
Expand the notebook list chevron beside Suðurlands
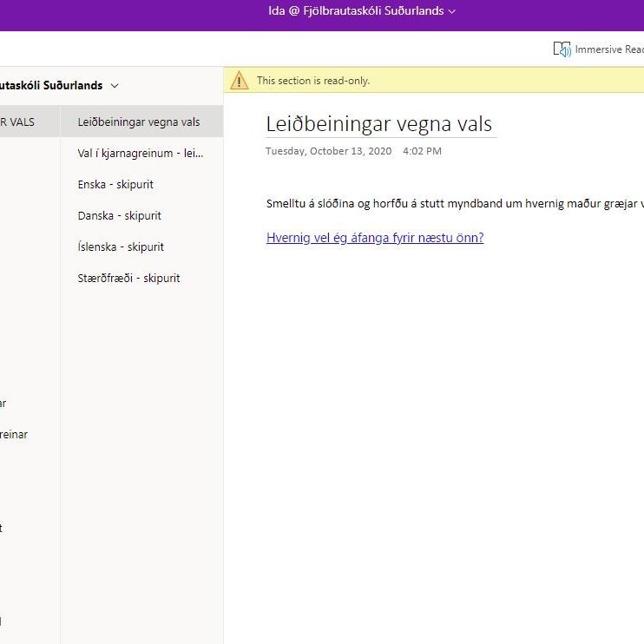coord(115,86)
